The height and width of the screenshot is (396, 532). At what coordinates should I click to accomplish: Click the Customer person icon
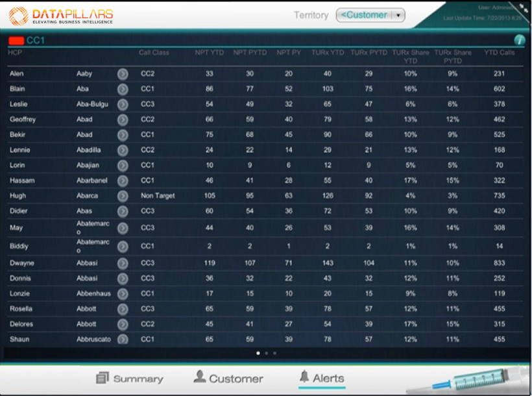(x=200, y=377)
